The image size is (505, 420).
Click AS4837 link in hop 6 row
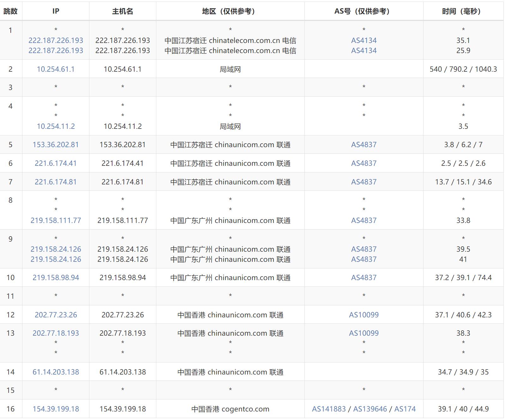(364, 163)
